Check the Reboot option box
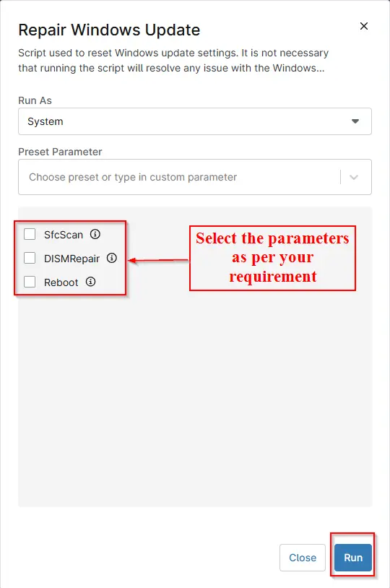The width and height of the screenshot is (390, 588). pyautogui.click(x=30, y=282)
